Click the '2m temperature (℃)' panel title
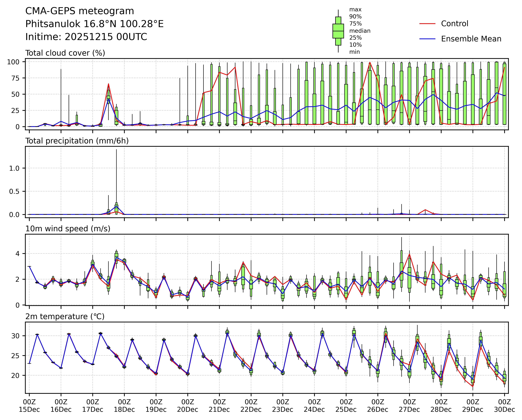 65,317
